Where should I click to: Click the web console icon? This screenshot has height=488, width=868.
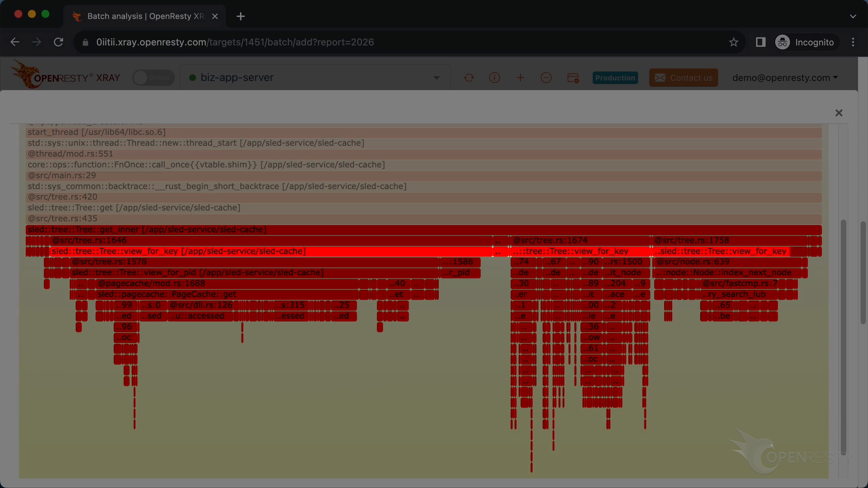573,78
